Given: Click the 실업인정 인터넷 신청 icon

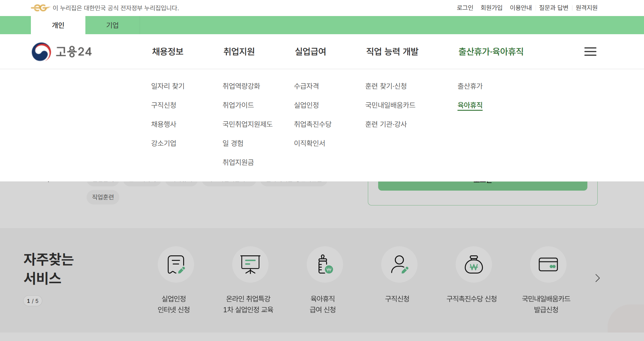Looking at the screenshot, I should [176, 264].
